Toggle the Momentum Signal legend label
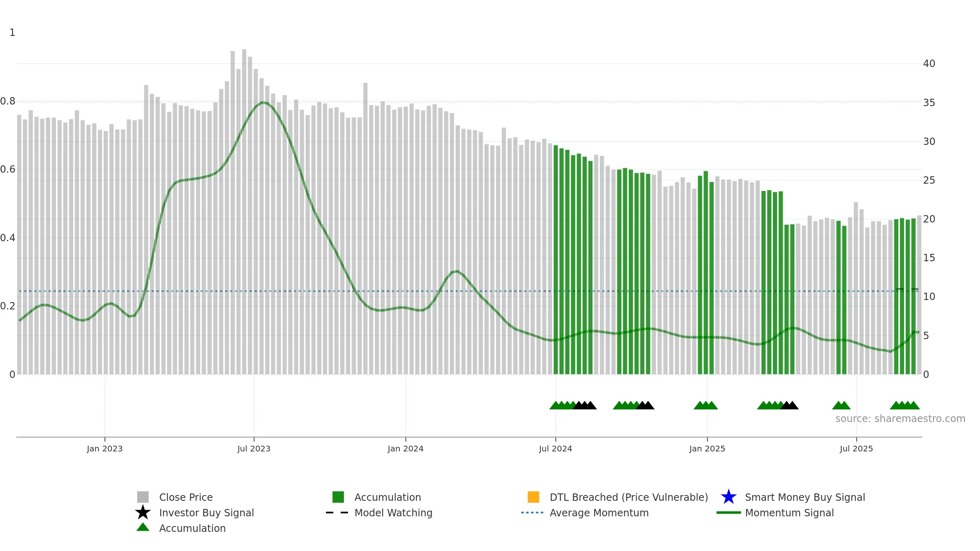The image size is (980, 551). tap(789, 513)
